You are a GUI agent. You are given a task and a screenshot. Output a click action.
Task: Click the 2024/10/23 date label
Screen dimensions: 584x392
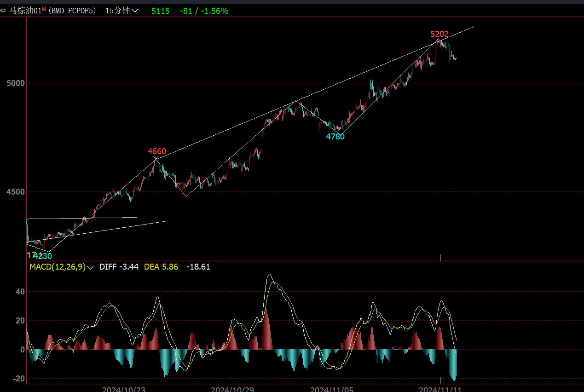point(124,389)
